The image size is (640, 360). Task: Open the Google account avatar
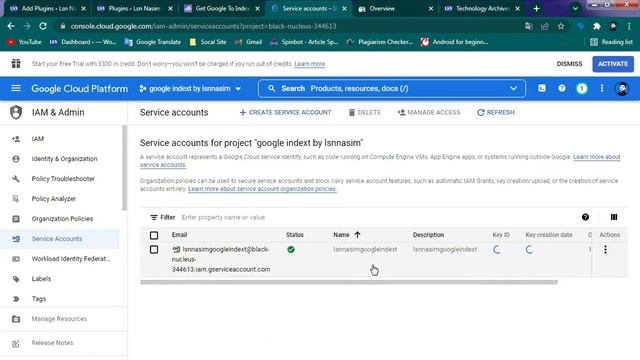[622, 89]
